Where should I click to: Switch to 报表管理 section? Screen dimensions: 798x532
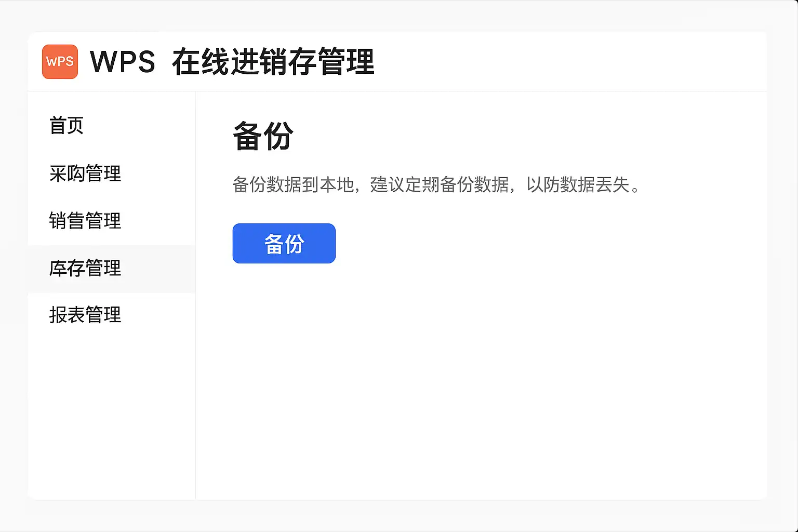(85, 315)
